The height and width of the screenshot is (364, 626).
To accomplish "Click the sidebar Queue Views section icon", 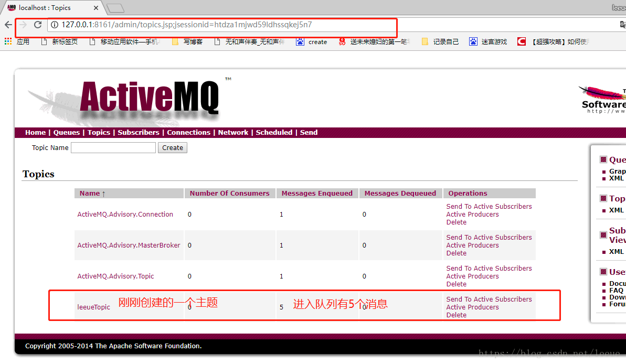I will 603,159.
